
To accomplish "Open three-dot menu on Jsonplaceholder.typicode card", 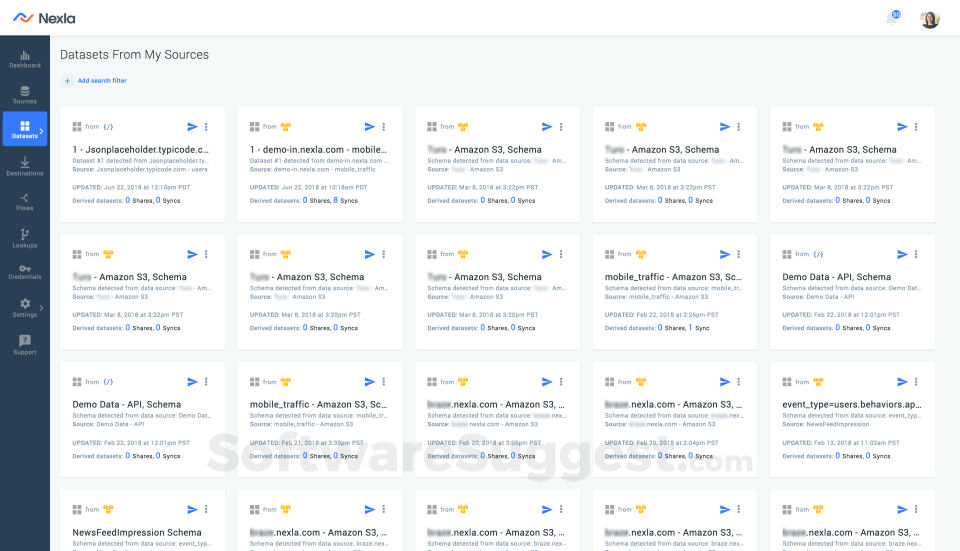I will pyautogui.click(x=206, y=127).
